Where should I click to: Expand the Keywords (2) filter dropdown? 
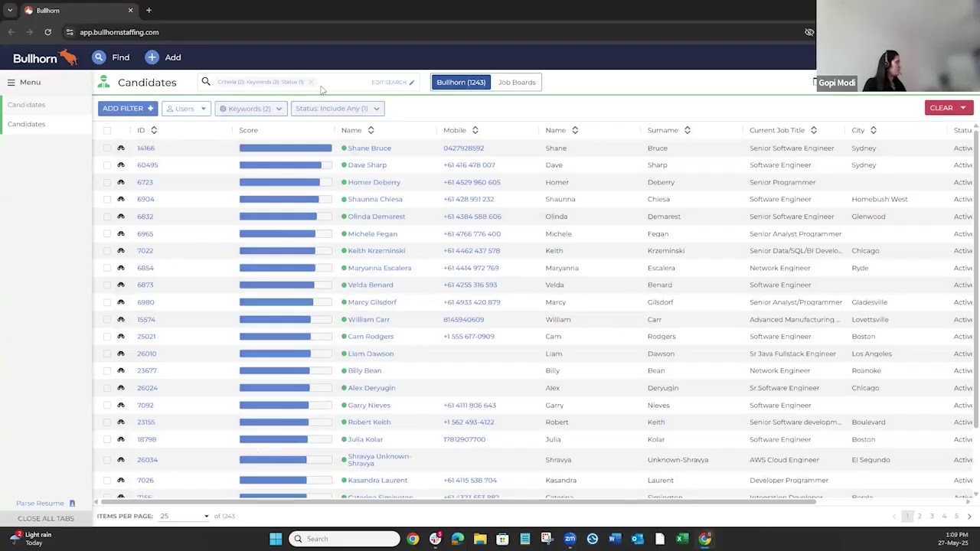[x=251, y=109]
